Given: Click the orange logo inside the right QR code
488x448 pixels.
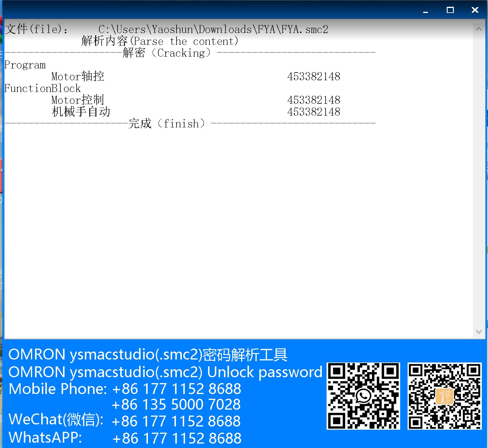Looking at the screenshot, I should coord(444,396).
